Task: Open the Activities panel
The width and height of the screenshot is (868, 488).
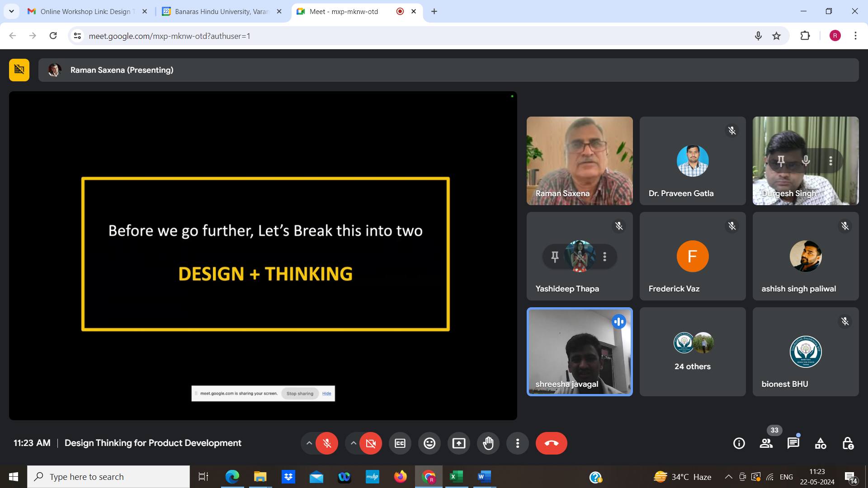Action: pos(820,443)
